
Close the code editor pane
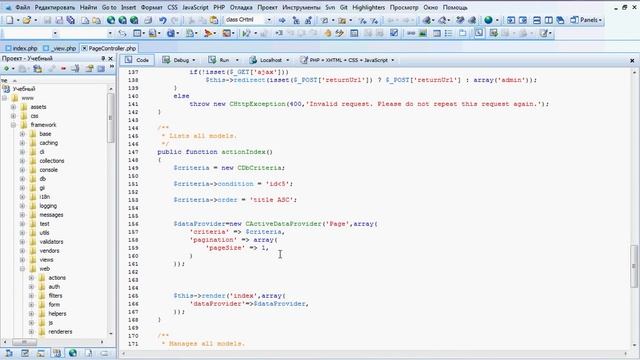[632, 60]
